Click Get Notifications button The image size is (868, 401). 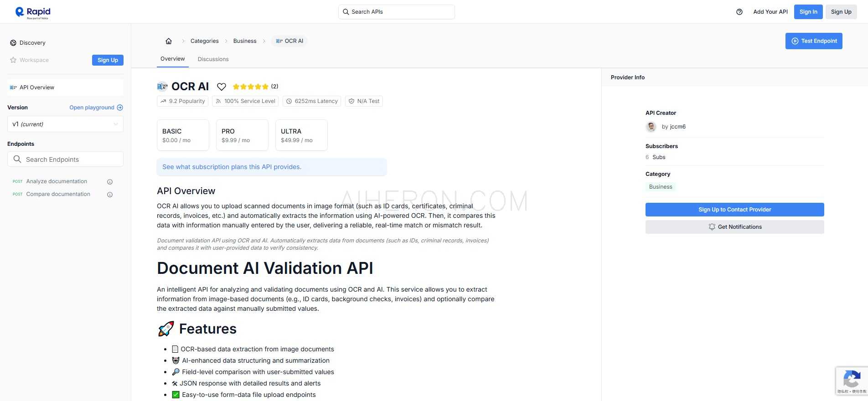734,227
